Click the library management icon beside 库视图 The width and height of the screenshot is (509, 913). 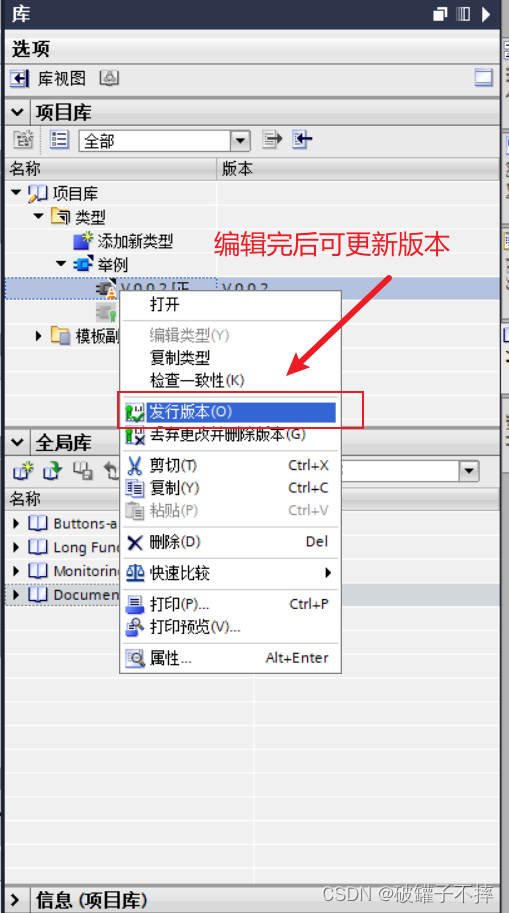109,77
